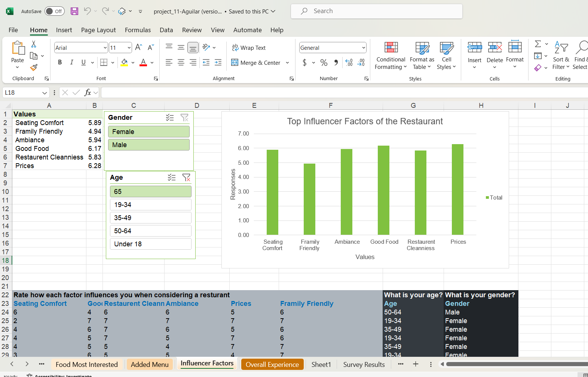Click the Search box in title bar
The width and height of the screenshot is (588, 377).
tap(377, 11)
